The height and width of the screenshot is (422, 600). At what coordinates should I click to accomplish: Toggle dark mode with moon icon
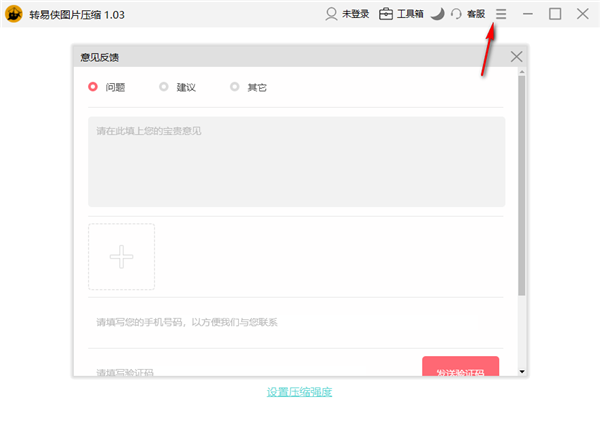click(x=437, y=14)
